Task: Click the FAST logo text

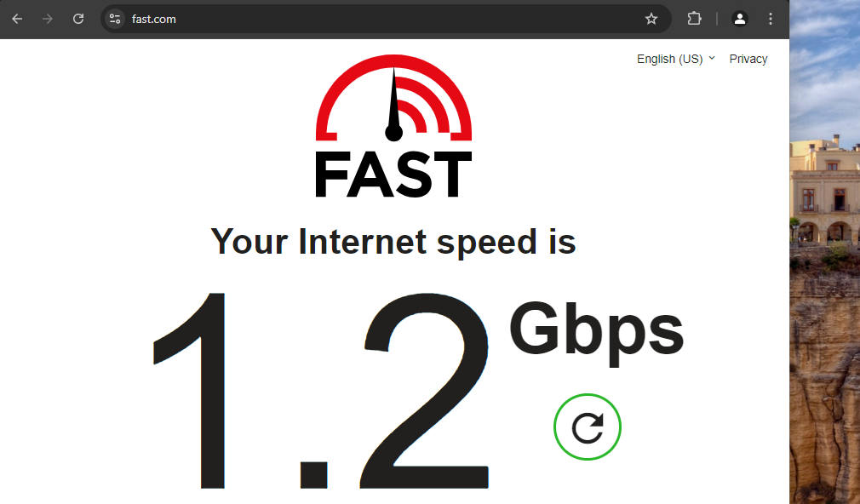Action: 393,175
